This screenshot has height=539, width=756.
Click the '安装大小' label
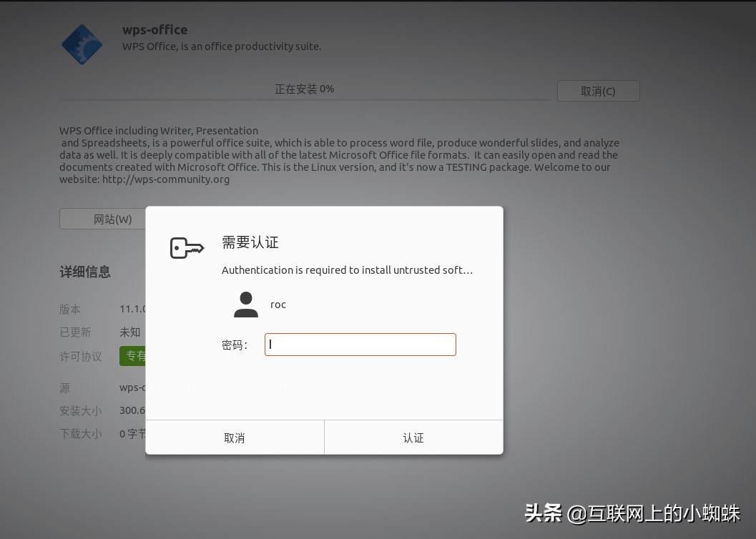(x=81, y=411)
